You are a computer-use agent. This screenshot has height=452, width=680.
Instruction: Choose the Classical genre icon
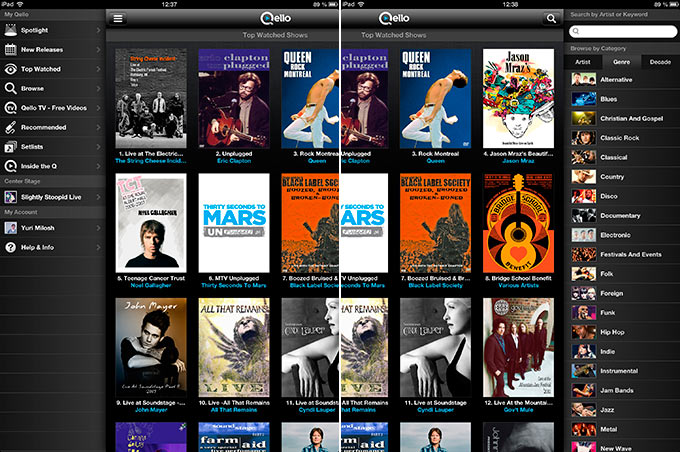pos(583,157)
